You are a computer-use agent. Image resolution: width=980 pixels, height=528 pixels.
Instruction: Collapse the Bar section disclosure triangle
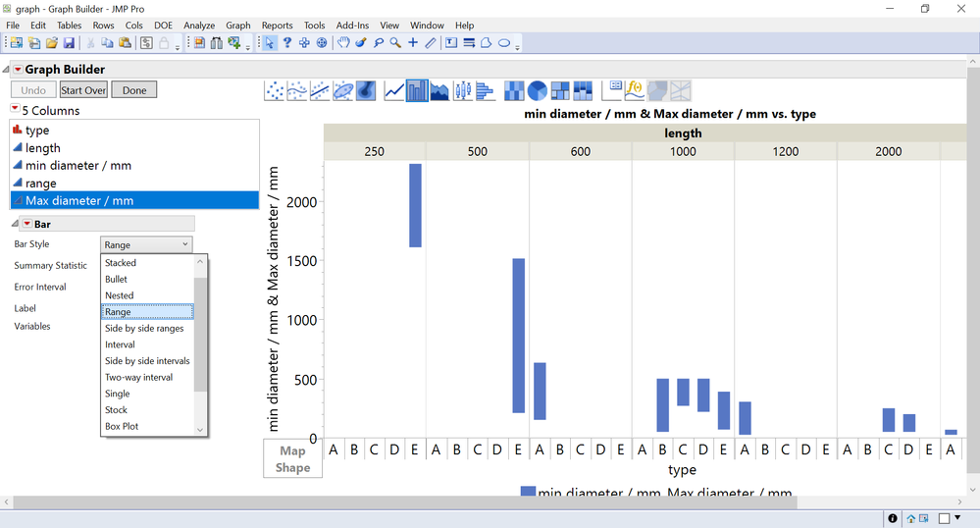coord(15,224)
